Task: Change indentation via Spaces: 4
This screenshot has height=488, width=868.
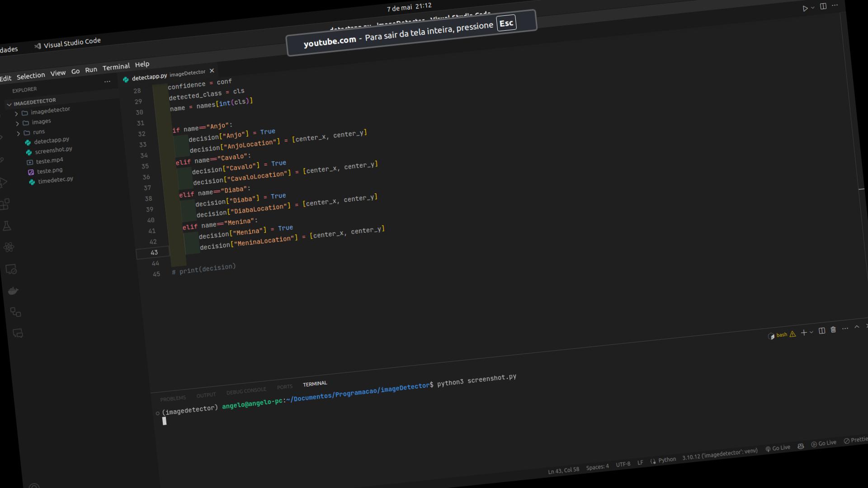Action: pos(597,467)
